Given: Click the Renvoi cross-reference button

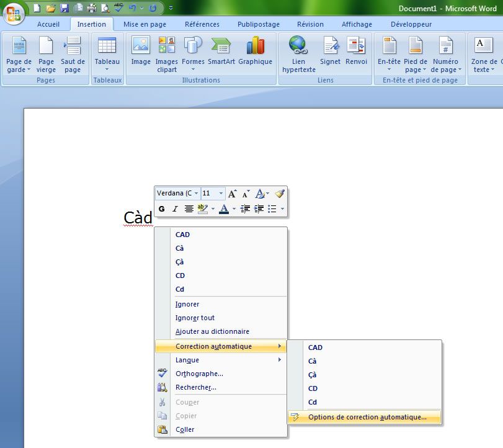Looking at the screenshot, I should [x=356, y=51].
